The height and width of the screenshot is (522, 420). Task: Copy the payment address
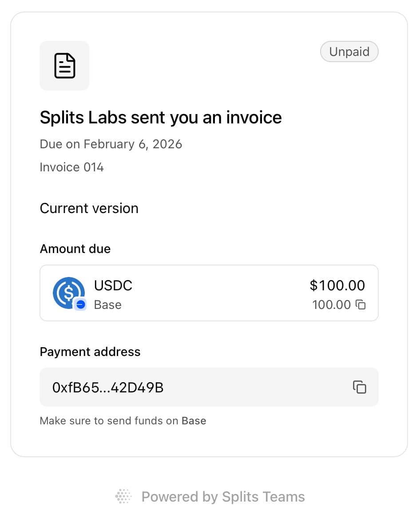(x=359, y=387)
